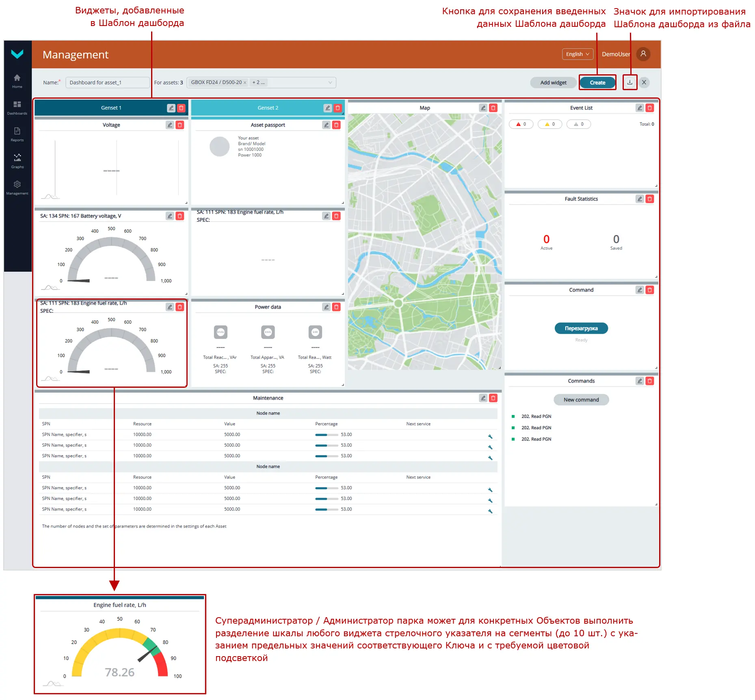Viewport: 755px width, 700px height.
Task: Click the Add widget button
Action: tap(553, 82)
